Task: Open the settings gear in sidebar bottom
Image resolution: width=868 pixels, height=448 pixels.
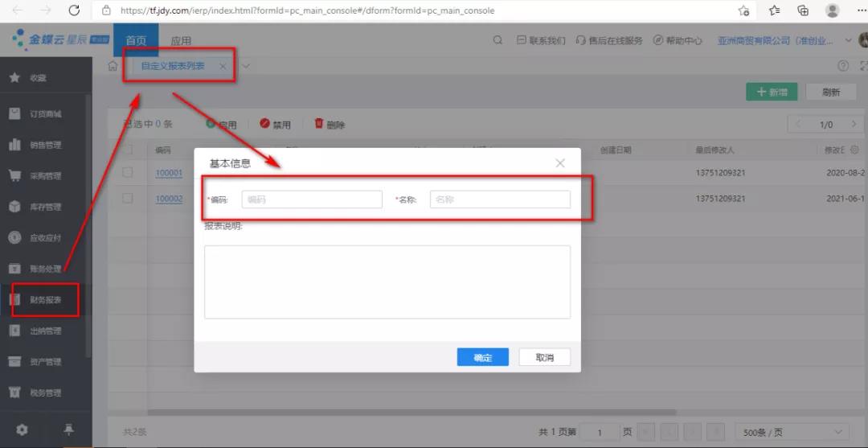Action: (22, 430)
